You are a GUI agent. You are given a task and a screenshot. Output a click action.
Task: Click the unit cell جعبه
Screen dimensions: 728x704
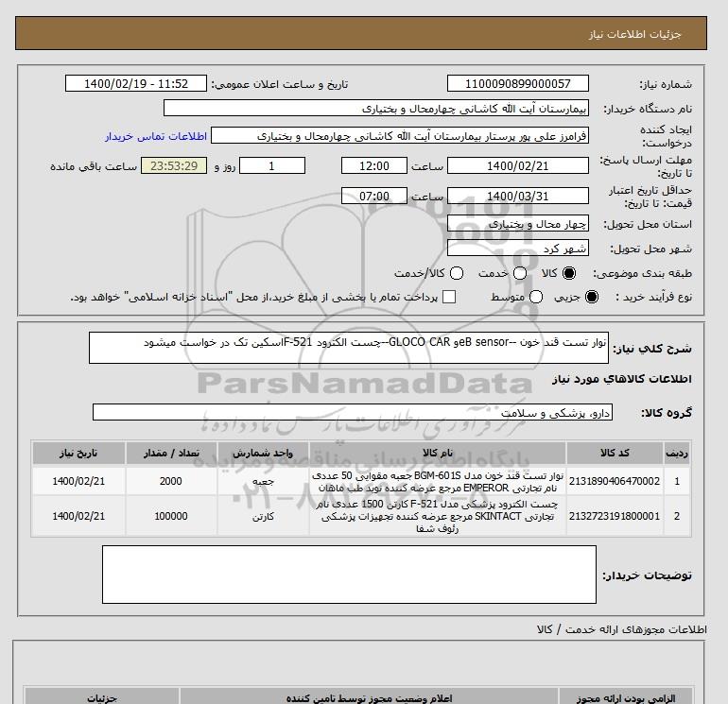click(263, 482)
